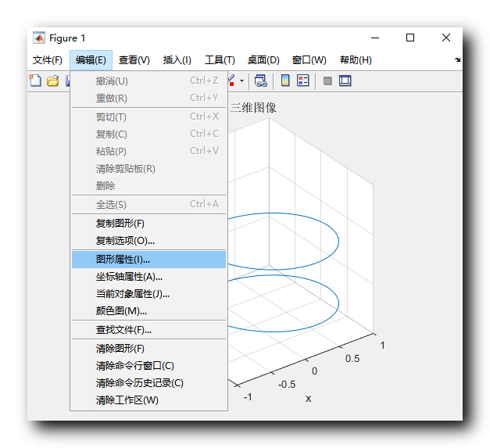Click the dock figure arrow in the menu bar
Viewport: 490px width, 448px height.
[x=457, y=59]
